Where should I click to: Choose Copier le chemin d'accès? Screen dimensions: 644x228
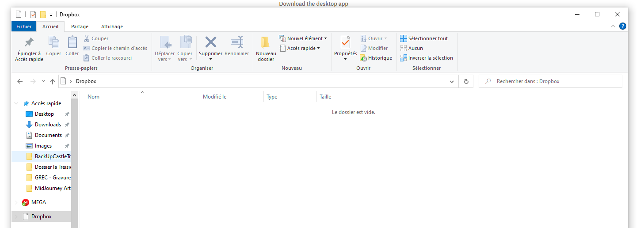pos(115,48)
